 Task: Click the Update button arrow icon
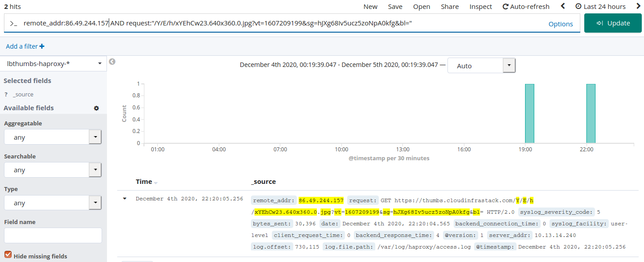(x=599, y=23)
